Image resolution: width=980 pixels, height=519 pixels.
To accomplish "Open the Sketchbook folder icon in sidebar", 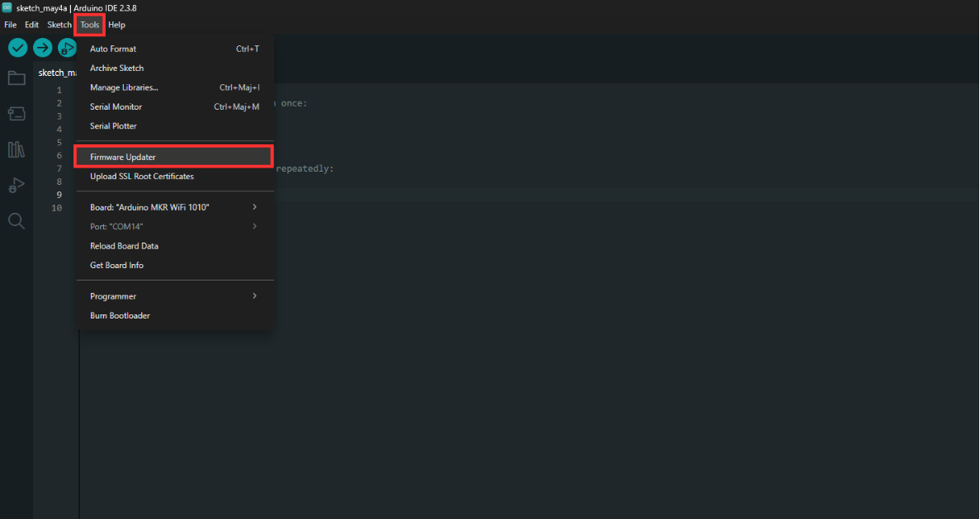I will pos(17,78).
